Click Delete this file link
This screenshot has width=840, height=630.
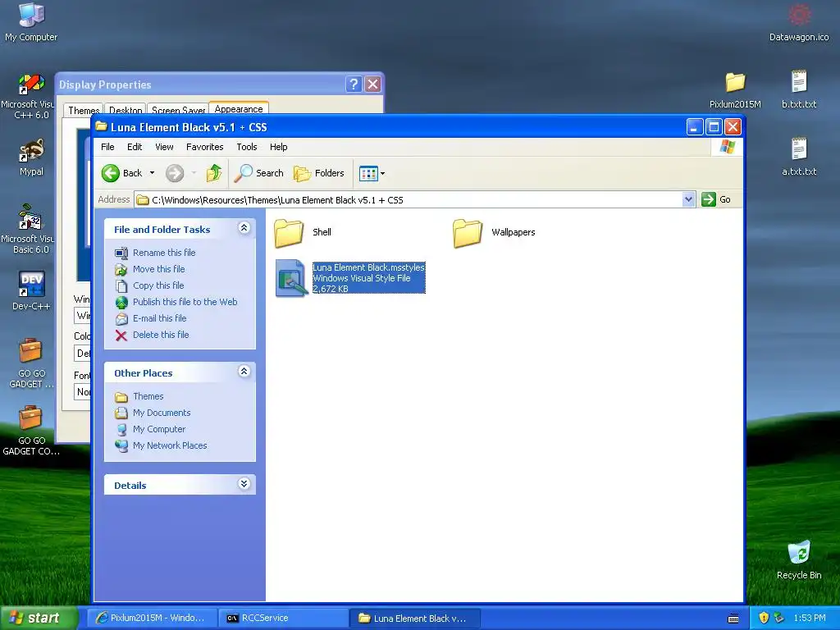point(161,335)
